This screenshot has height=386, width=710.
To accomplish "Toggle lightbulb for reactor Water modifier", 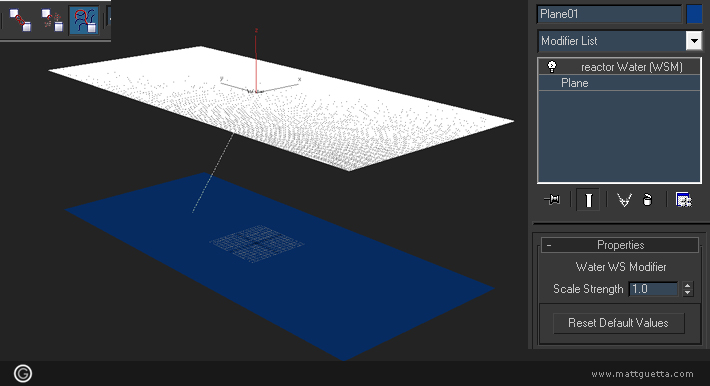I will coord(552,67).
